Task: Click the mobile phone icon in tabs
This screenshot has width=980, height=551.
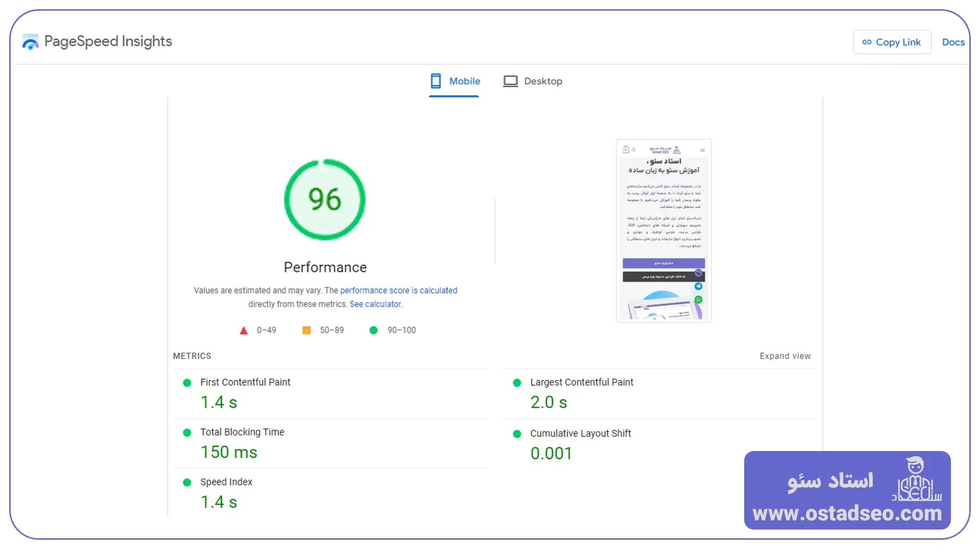Action: (x=435, y=81)
